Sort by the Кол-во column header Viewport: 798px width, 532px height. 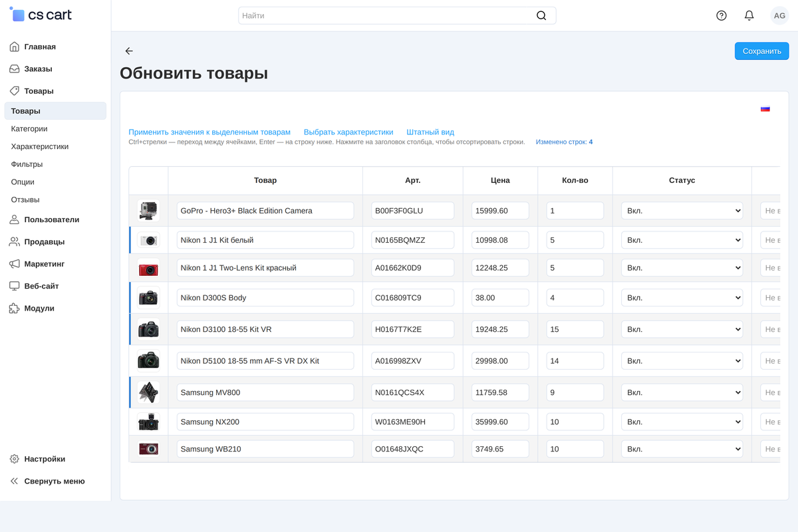575,180
